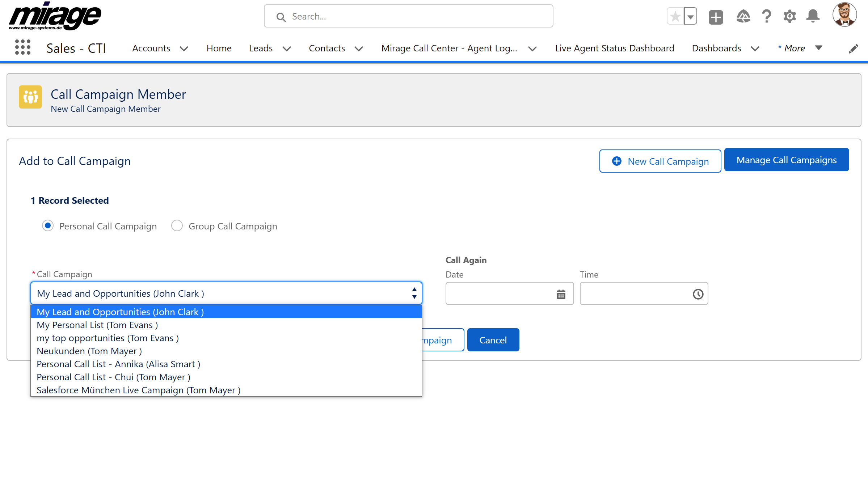
Task: Expand the Accounts tab chevron
Action: pos(184,49)
